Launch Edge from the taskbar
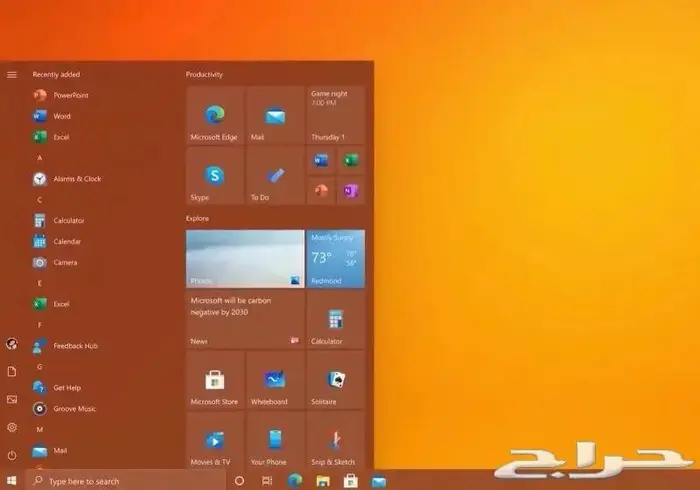Screen dimensions: 700x490 [295, 481]
